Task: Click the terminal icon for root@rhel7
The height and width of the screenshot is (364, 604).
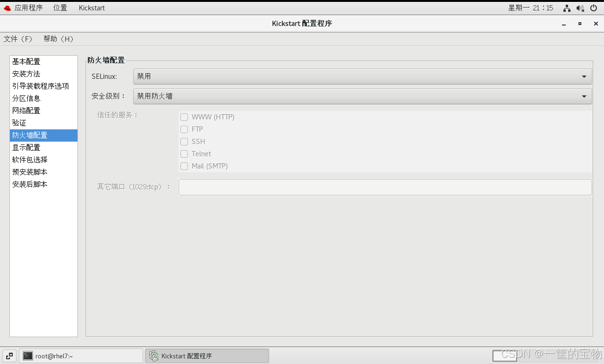Action: (28, 356)
